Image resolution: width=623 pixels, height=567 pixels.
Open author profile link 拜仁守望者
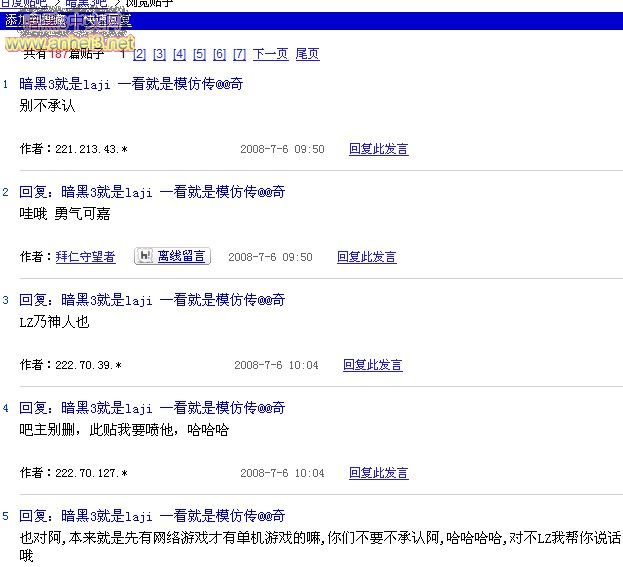(85, 257)
